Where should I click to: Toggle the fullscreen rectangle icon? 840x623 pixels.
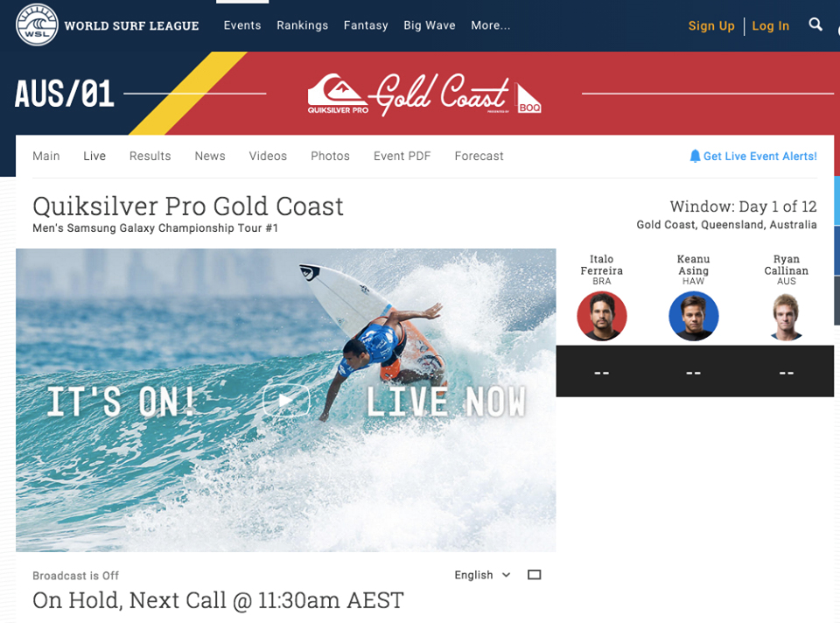point(534,575)
